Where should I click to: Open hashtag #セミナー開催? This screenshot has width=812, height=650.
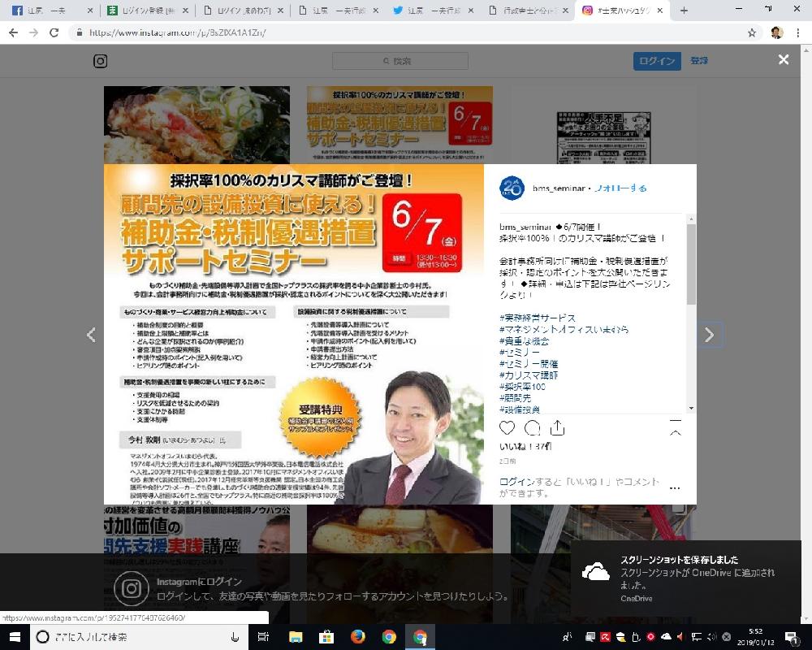(x=529, y=364)
